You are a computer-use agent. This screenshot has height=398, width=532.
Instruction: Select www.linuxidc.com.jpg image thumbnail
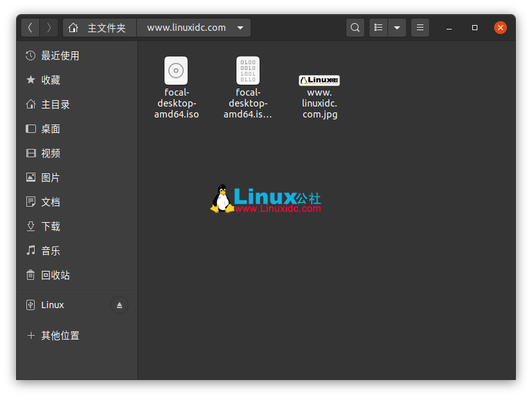pos(319,81)
